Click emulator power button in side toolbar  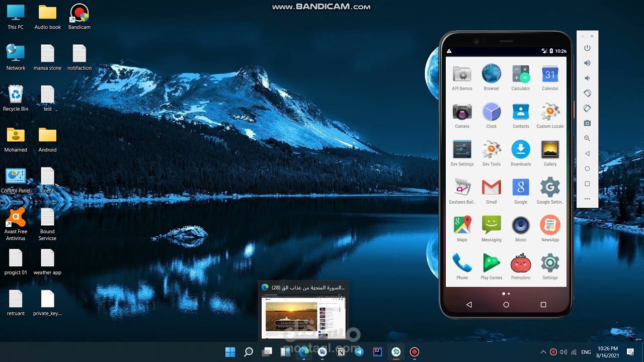coord(587,48)
